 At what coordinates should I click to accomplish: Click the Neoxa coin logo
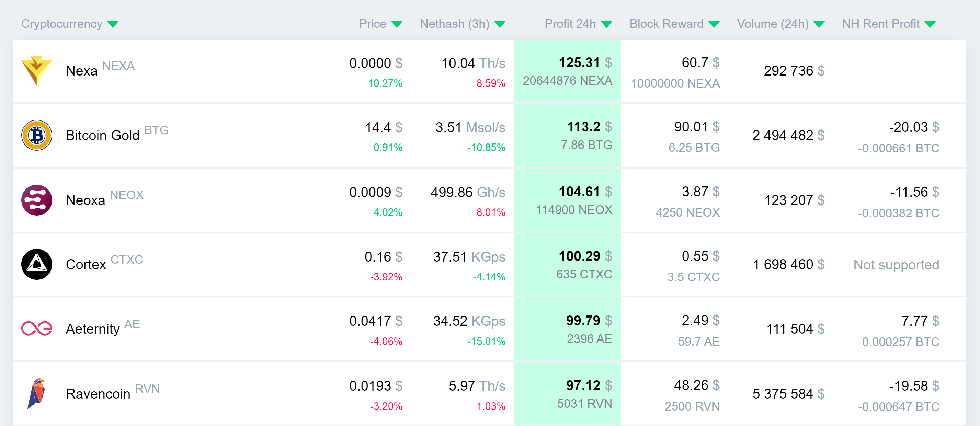coord(36,200)
